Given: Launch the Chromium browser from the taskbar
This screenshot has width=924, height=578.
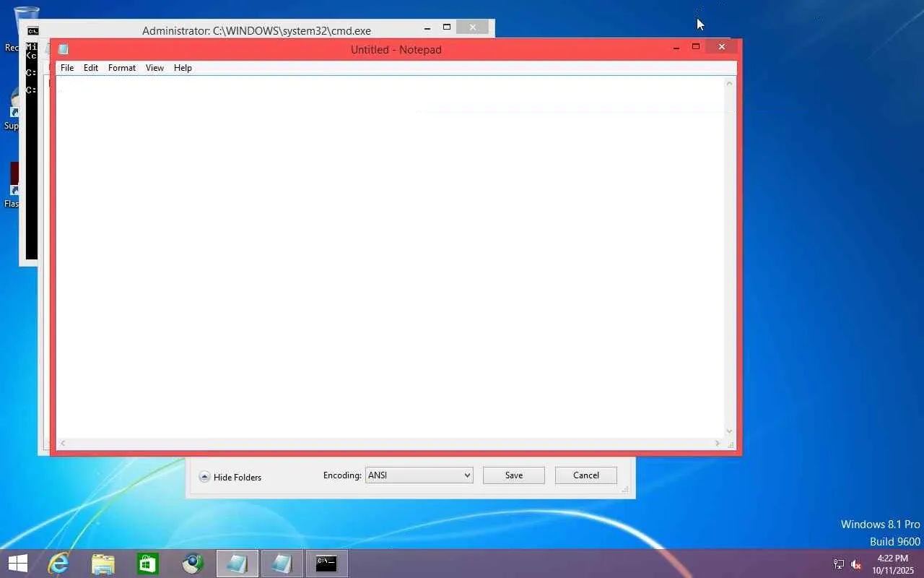Looking at the screenshot, I should 193,564.
